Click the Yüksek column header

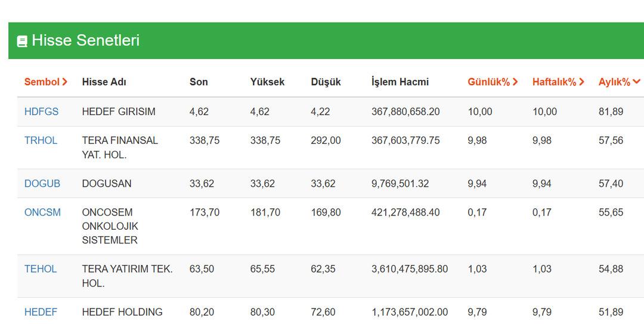tap(267, 82)
